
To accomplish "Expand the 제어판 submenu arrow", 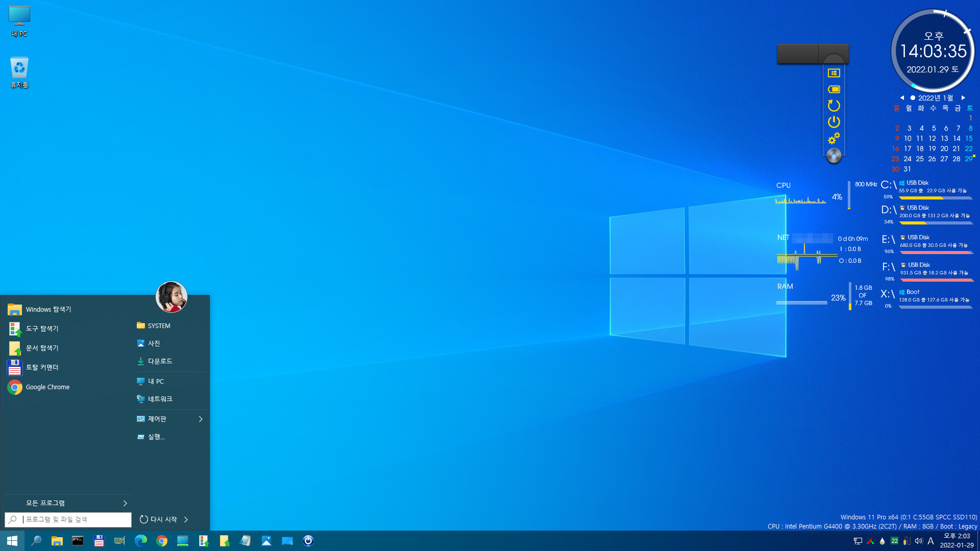I will coord(201,419).
